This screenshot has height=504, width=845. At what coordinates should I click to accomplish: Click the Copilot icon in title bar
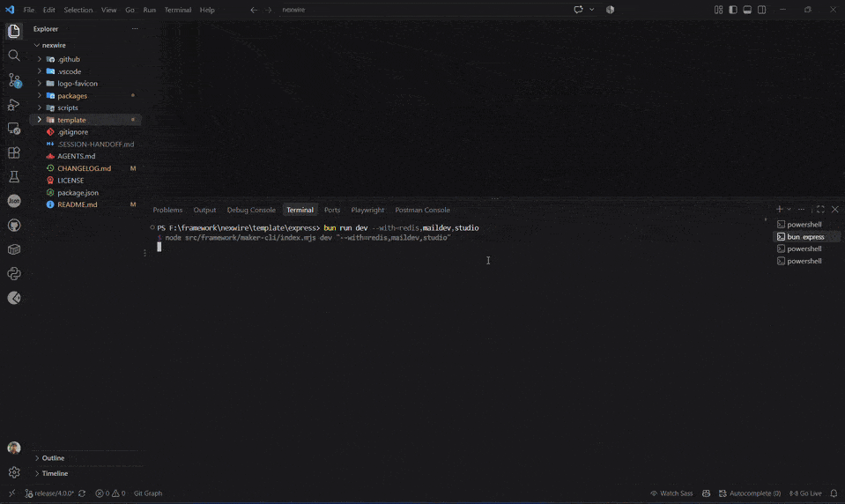[x=610, y=10]
